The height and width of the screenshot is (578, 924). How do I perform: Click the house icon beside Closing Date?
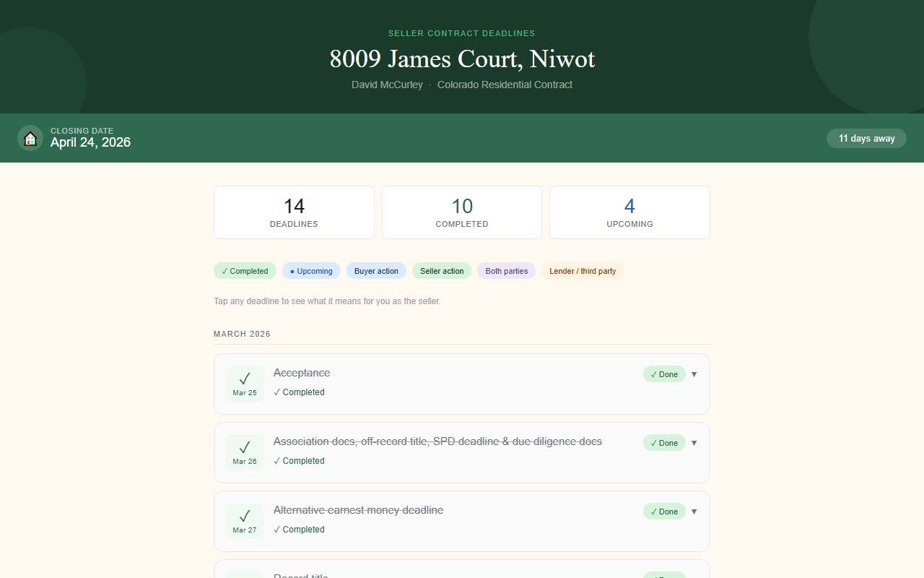click(x=30, y=138)
